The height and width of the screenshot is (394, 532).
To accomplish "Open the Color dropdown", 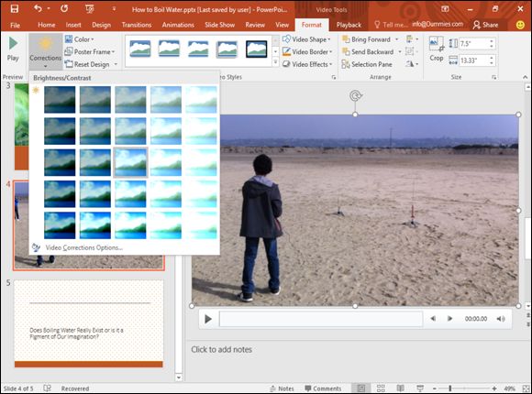I will [80, 39].
